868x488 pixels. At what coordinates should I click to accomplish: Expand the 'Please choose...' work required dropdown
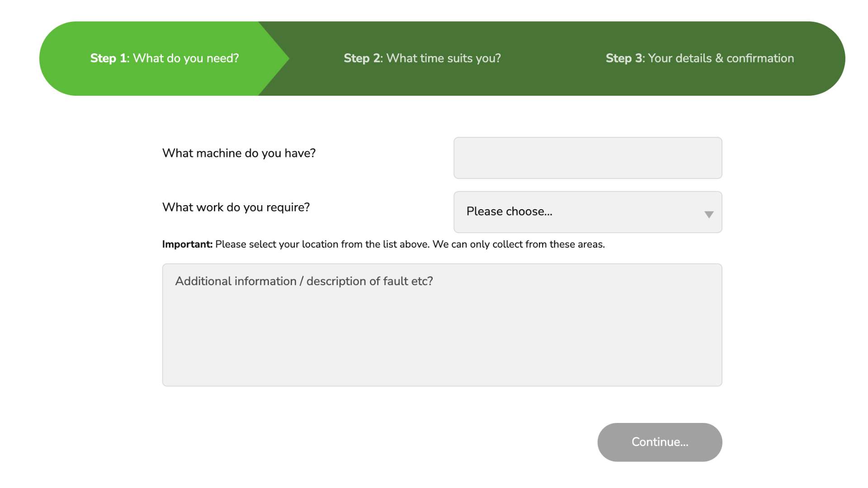point(587,212)
